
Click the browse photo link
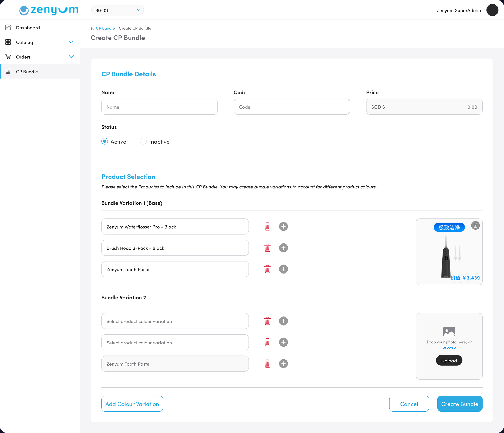click(x=449, y=347)
